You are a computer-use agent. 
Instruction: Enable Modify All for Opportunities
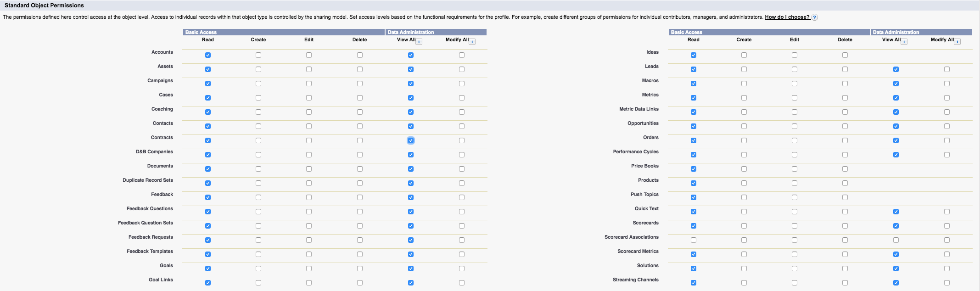pos(947,126)
